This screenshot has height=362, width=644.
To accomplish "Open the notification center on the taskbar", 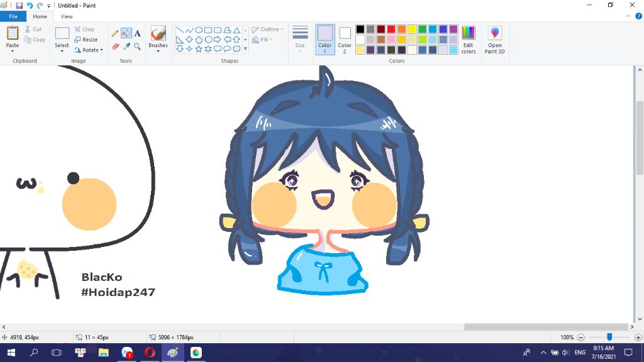I will coord(628,353).
